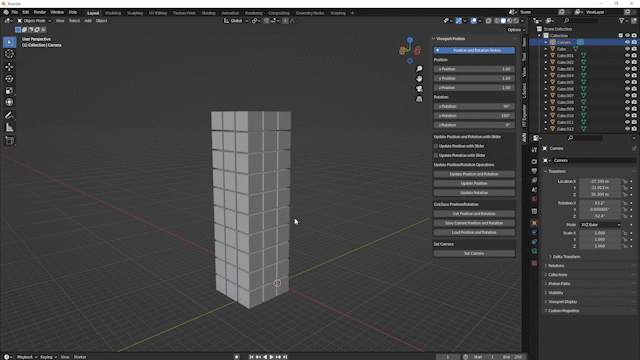Adjust the y Rotation slider

pyautogui.click(x=474, y=116)
